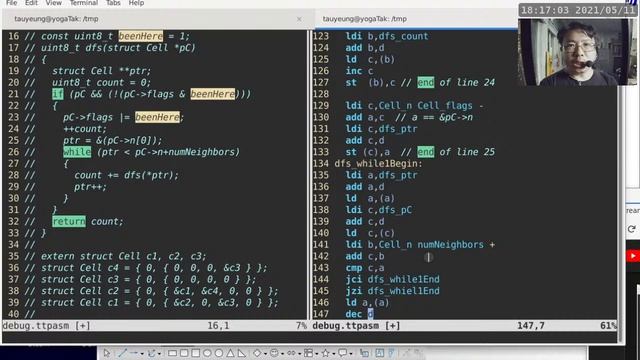Select the Callout shape tool
This screenshot has width=640, height=360.
click(342, 353)
